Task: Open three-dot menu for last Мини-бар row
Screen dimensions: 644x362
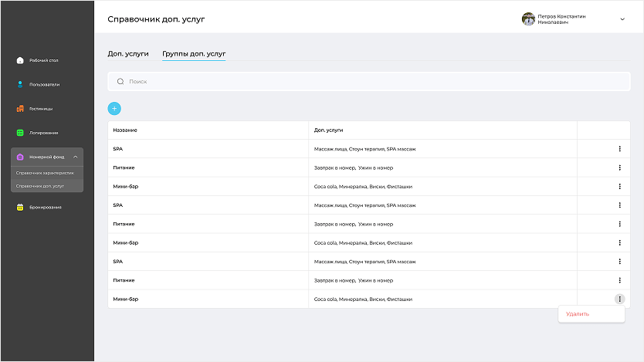Action: 619,299
